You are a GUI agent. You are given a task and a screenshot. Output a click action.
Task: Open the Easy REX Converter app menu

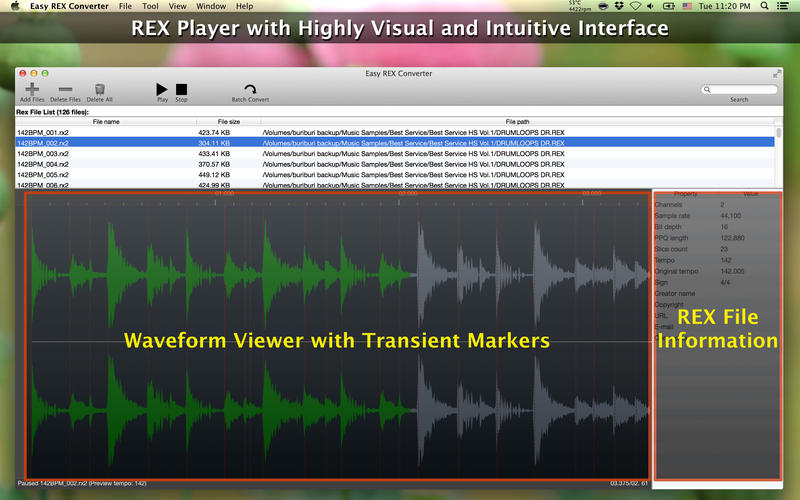coord(69,6)
